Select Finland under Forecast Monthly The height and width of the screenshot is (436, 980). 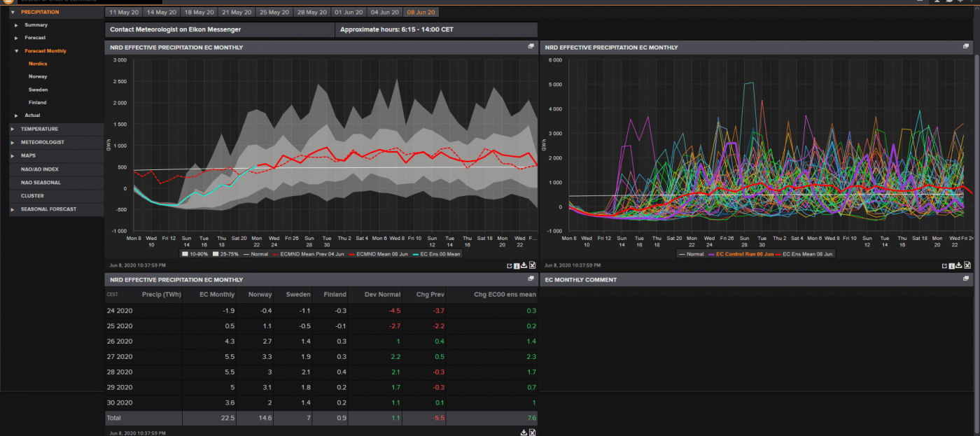(x=38, y=102)
